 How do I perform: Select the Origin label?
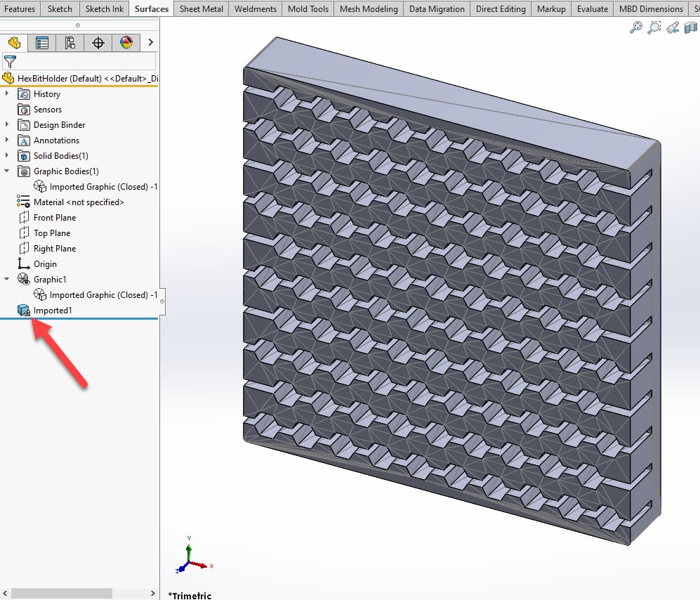click(45, 264)
